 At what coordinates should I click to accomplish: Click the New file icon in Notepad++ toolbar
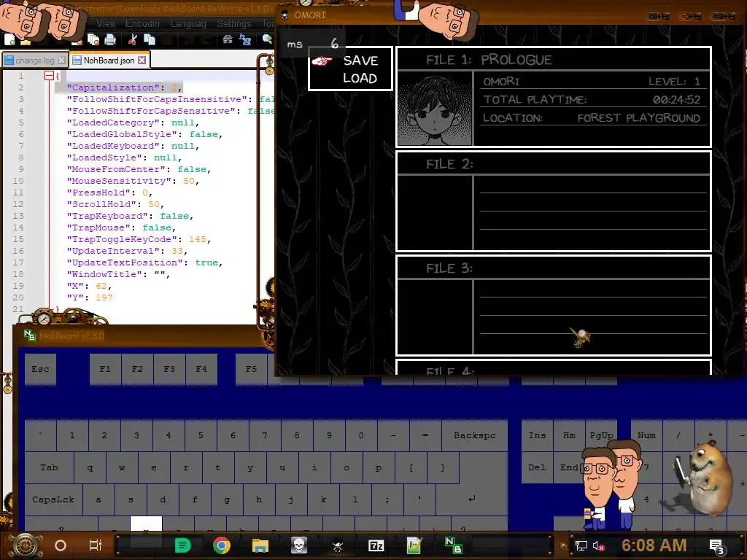9,40
